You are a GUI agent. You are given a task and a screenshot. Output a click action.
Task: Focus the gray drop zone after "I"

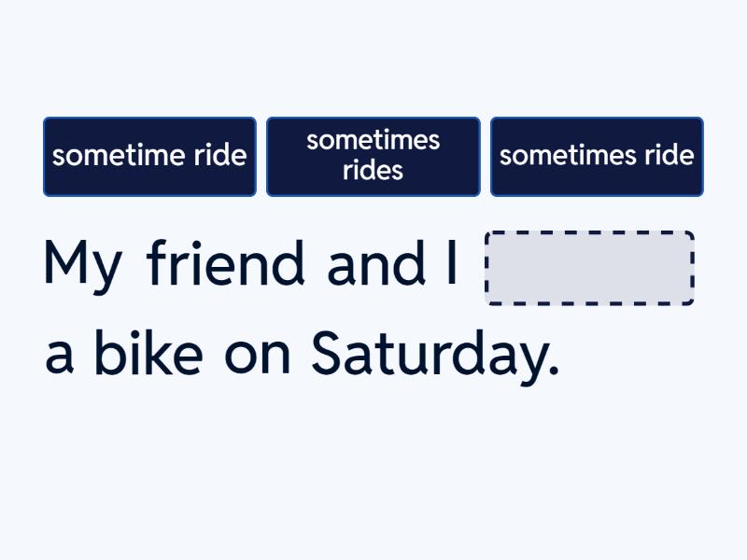[x=589, y=268]
